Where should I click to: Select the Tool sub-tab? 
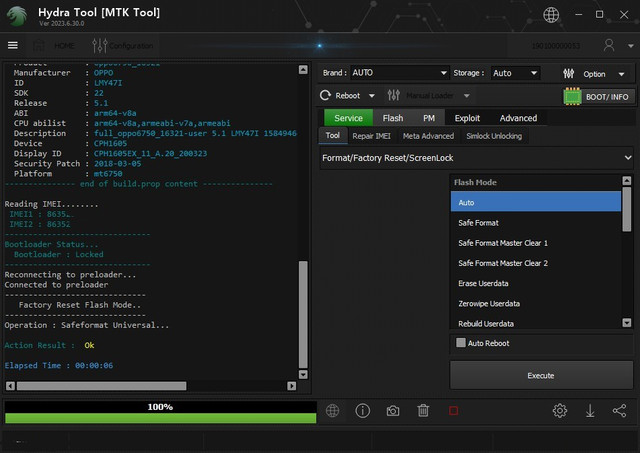tap(333, 135)
